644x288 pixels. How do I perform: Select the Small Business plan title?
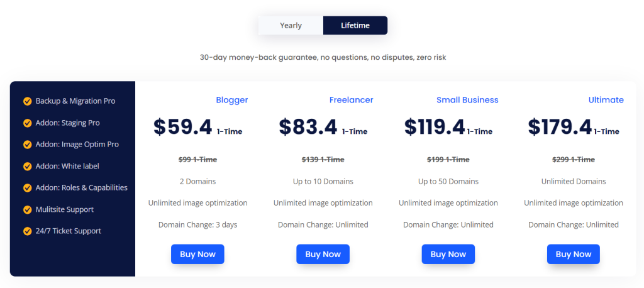click(467, 100)
